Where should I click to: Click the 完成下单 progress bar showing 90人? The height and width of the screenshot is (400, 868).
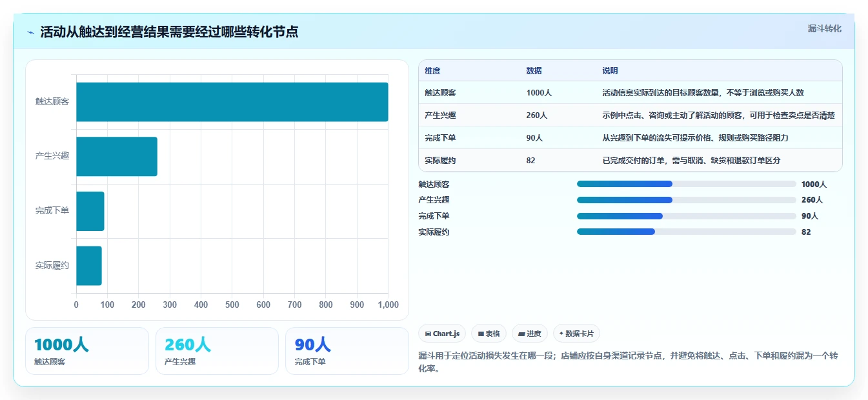[686, 216]
